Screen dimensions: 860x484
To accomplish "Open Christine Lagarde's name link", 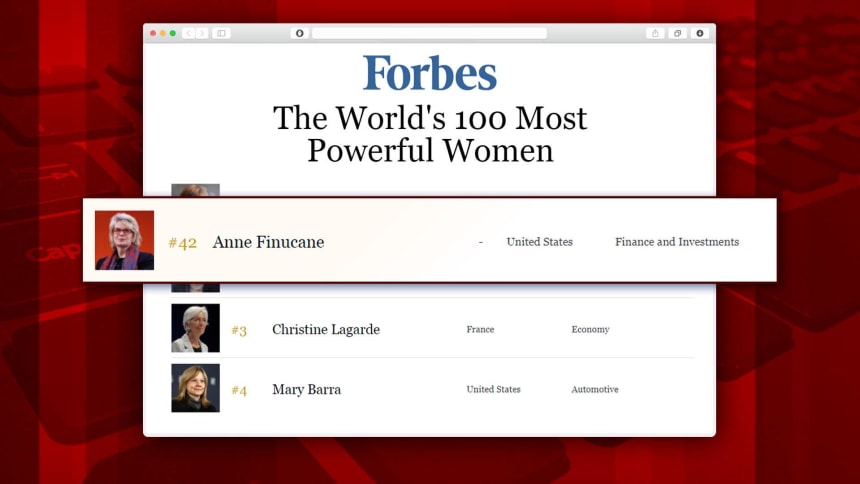I will click(x=326, y=329).
